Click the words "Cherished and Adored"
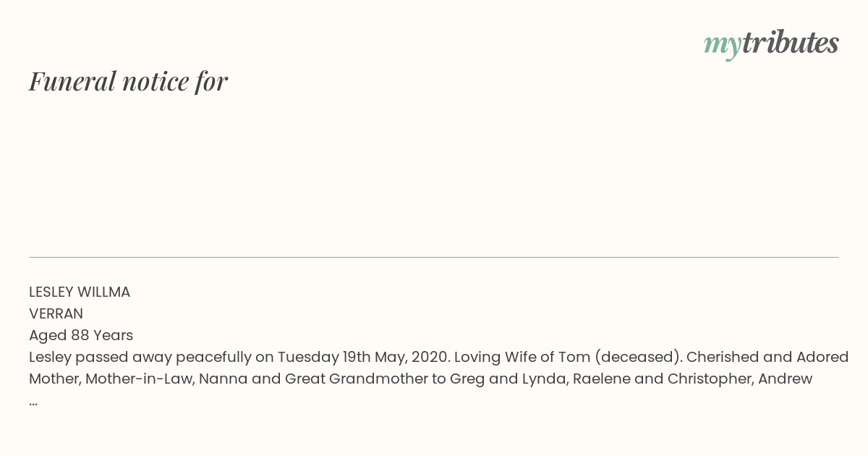The height and width of the screenshot is (456, 868). [x=767, y=357]
